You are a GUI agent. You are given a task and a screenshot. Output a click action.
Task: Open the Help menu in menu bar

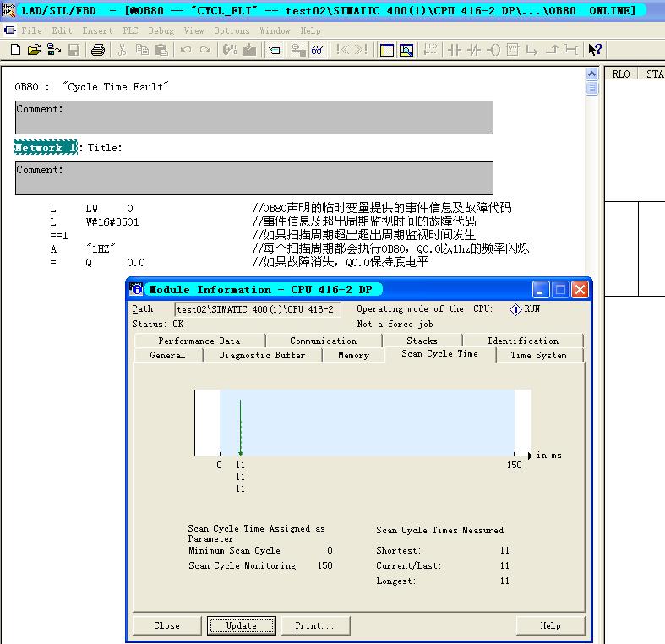point(310,31)
